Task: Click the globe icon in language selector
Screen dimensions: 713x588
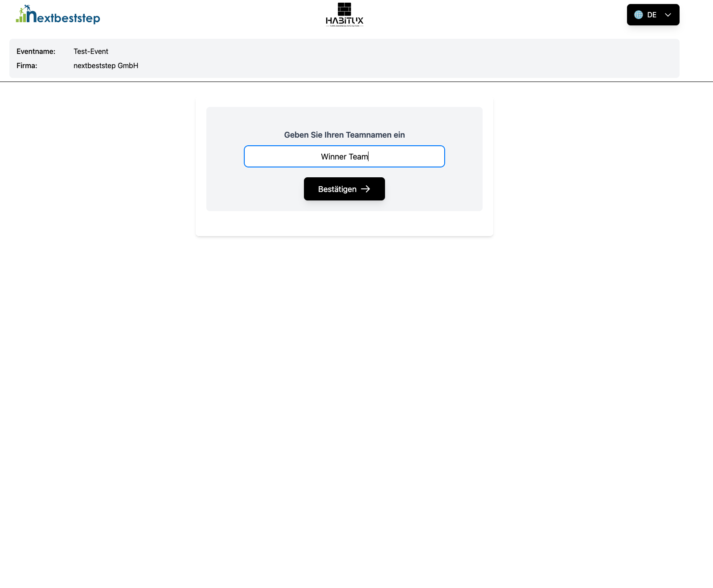Action: [x=639, y=15]
